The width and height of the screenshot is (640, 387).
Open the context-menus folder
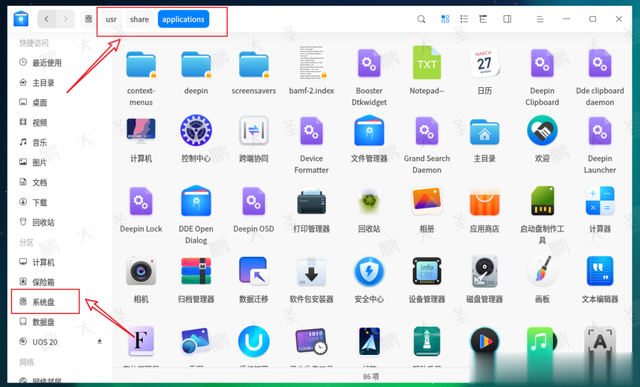tap(141, 64)
